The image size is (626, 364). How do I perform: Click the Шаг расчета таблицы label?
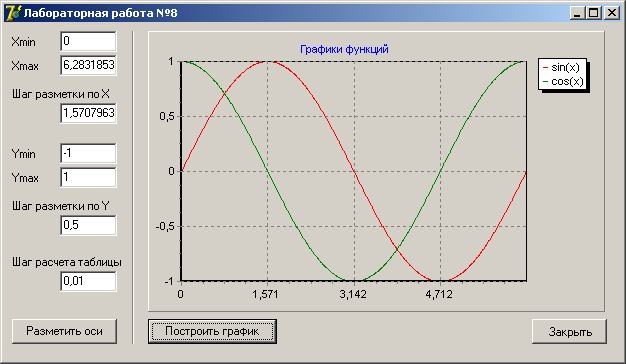click(x=67, y=262)
